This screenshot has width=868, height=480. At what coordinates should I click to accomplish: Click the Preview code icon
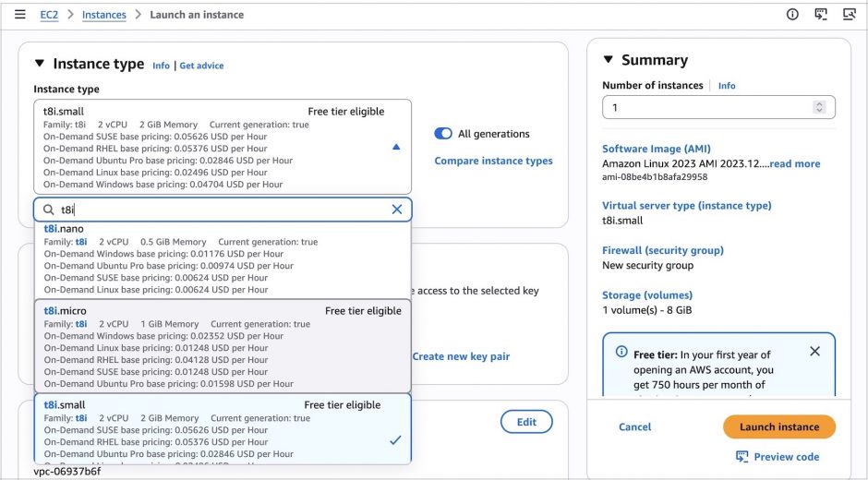(x=741, y=457)
